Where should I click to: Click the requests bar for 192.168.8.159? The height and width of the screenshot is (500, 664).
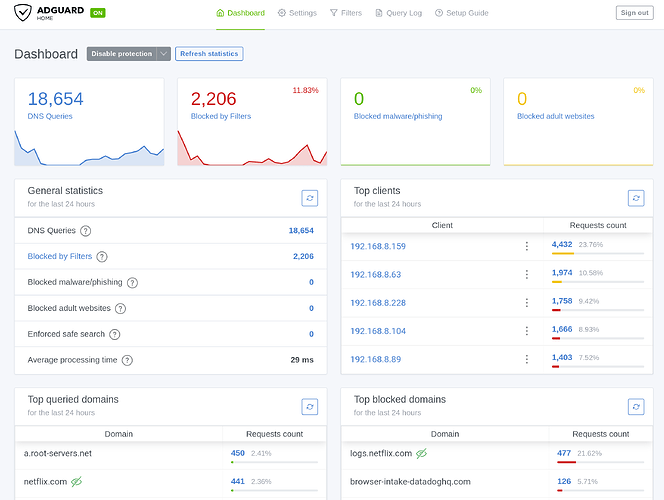(x=598, y=254)
